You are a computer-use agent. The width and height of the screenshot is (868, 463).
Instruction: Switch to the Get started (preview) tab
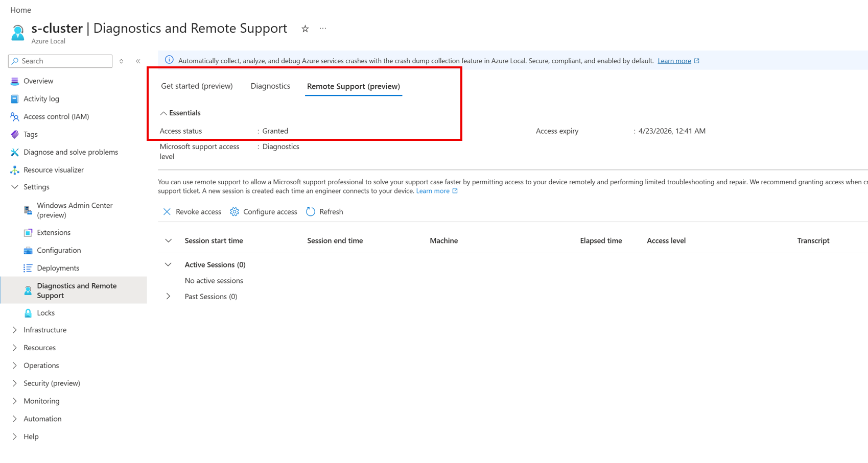pos(197,86)
